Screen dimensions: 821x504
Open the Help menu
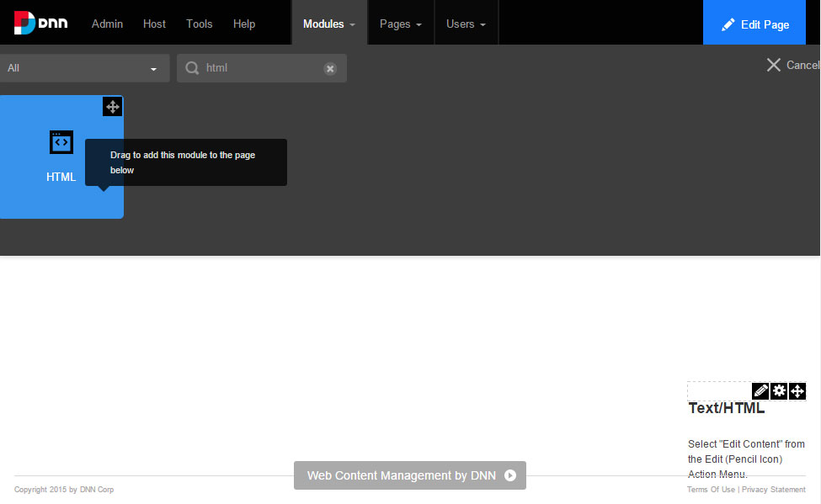pyautogui.click(x=244, y=24)
